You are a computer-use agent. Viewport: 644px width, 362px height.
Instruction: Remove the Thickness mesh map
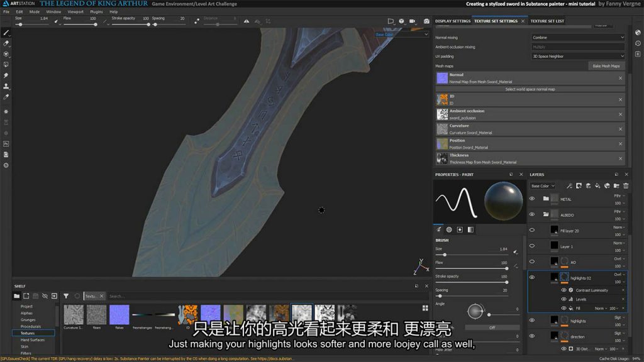pyautogui.click(x=620, y=158)
